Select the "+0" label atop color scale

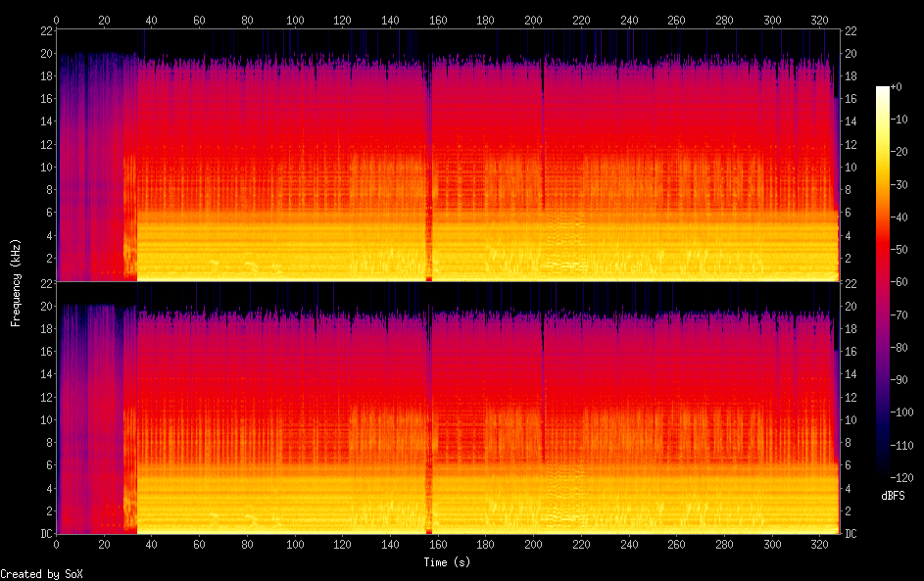click(x=897, y=86)
